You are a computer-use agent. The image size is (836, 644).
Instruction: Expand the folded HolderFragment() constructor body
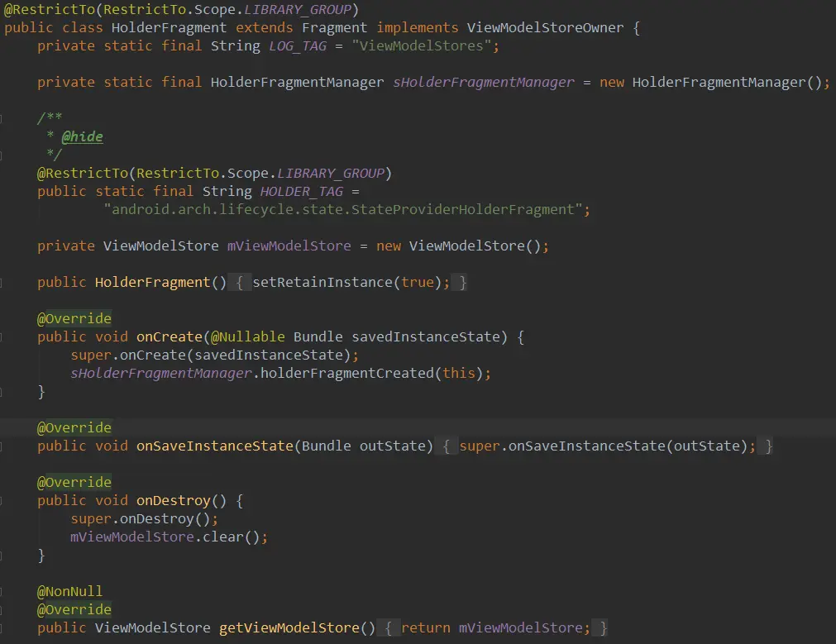point(240,282)
